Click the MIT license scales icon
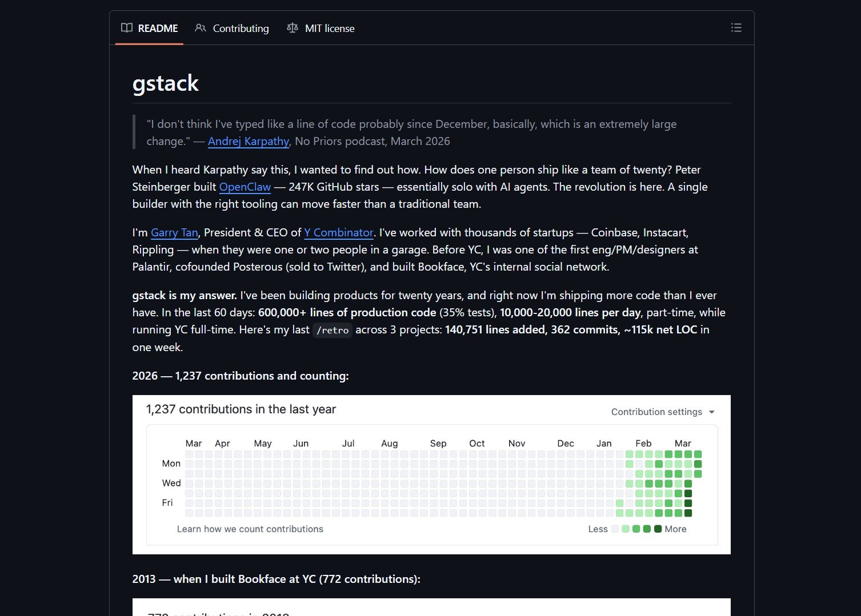 point(293,27)
